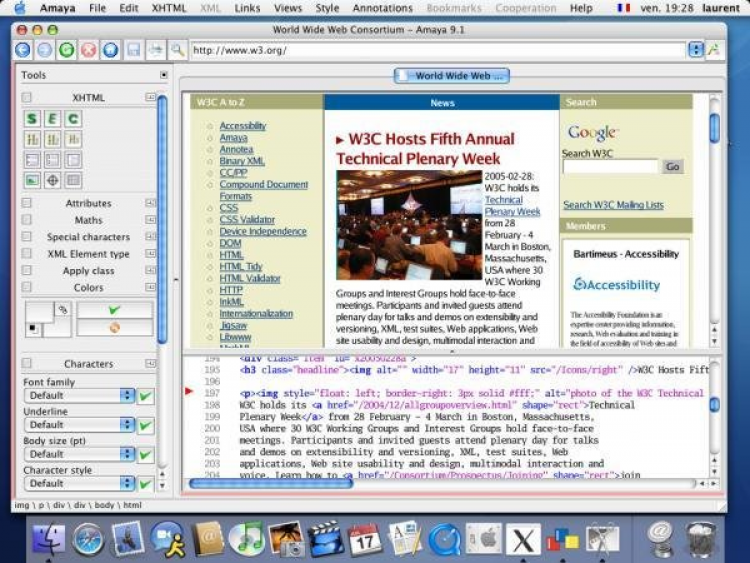
Task: Open Find with the magnifier icon
Action: point(177,50)
